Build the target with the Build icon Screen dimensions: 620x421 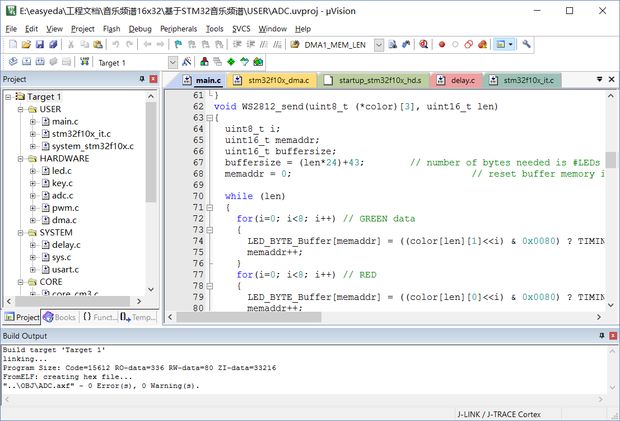[26, 62]
